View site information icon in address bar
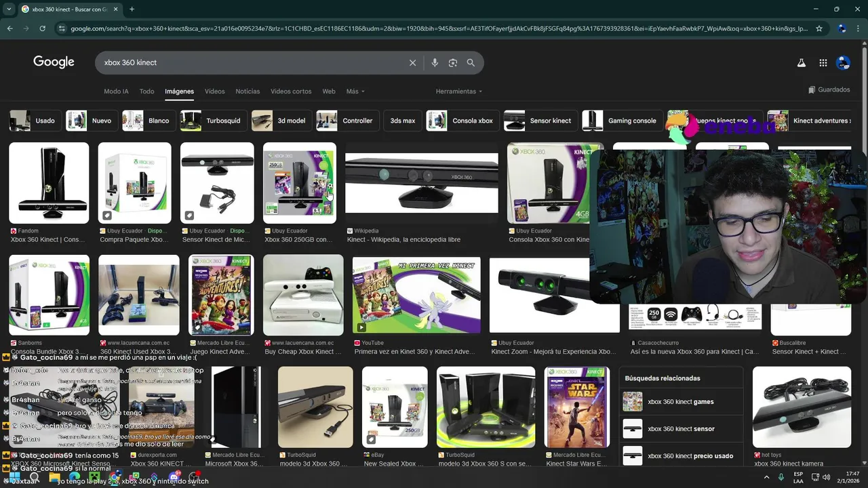This screenshot has width=868, height=488. coord(62,28)
